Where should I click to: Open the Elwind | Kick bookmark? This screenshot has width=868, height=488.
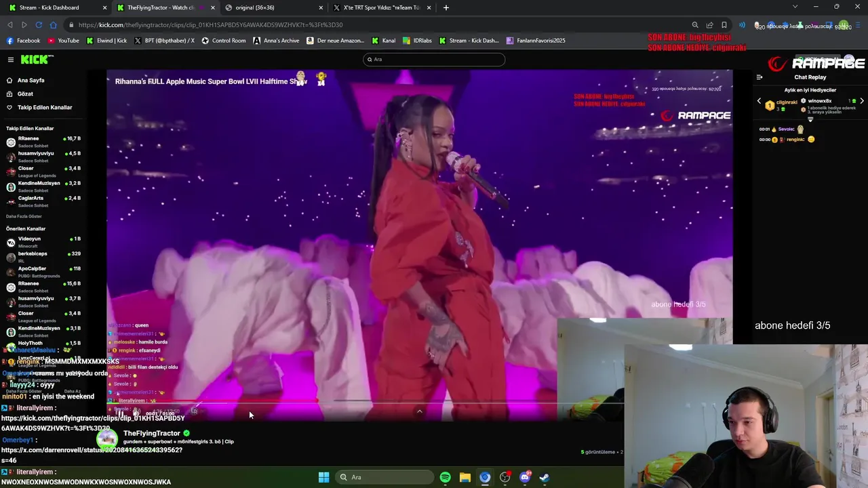[106, 41]
